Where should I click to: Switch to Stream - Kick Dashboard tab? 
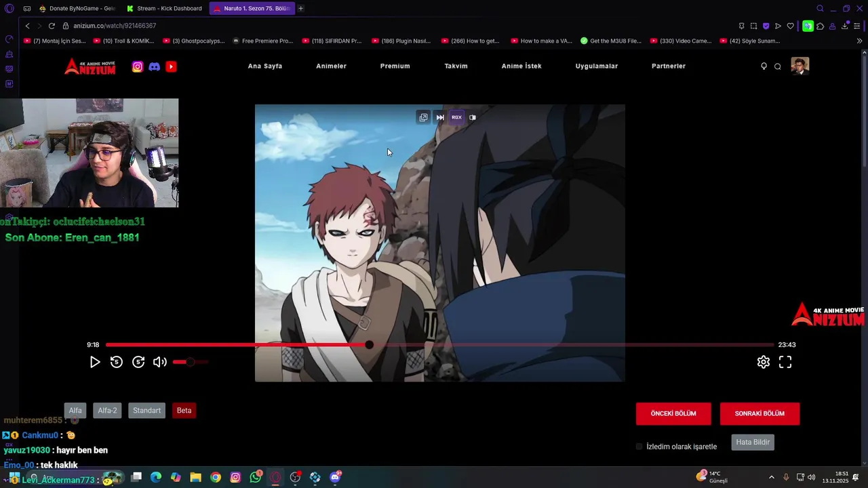coord(165,8)
